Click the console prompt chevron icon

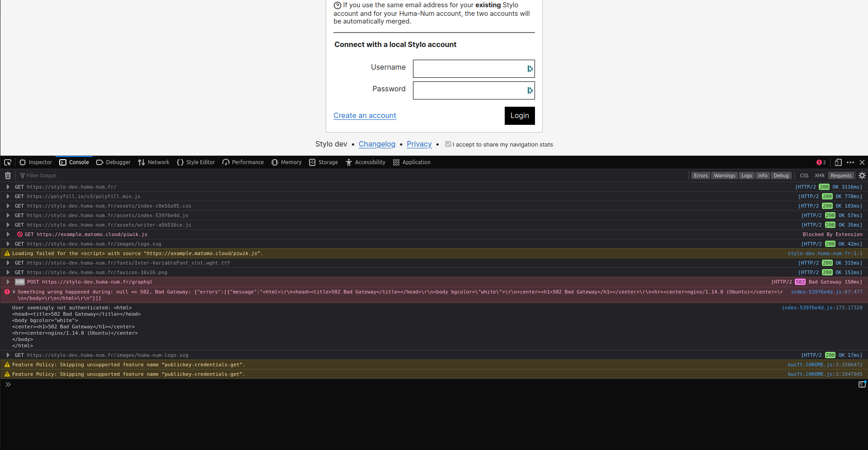8,384
